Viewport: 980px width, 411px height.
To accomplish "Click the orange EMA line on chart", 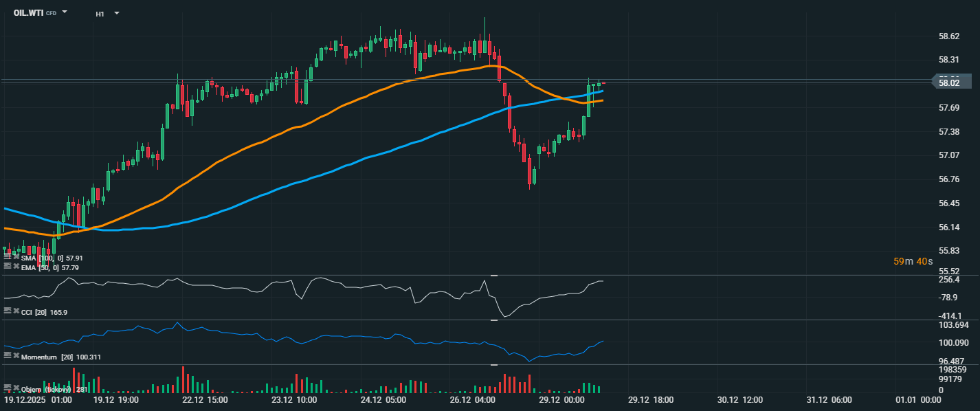I will [275, 137].
